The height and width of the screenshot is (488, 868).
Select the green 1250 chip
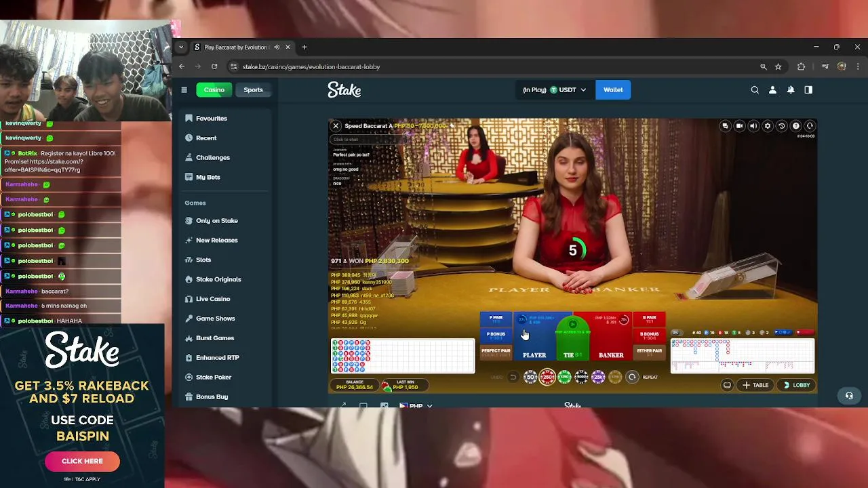click(x=564, y=377)
